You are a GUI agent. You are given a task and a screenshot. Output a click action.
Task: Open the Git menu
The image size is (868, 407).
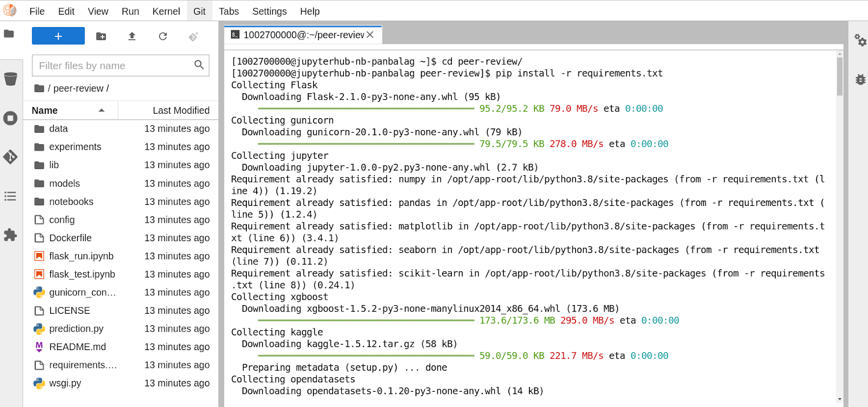199,11
